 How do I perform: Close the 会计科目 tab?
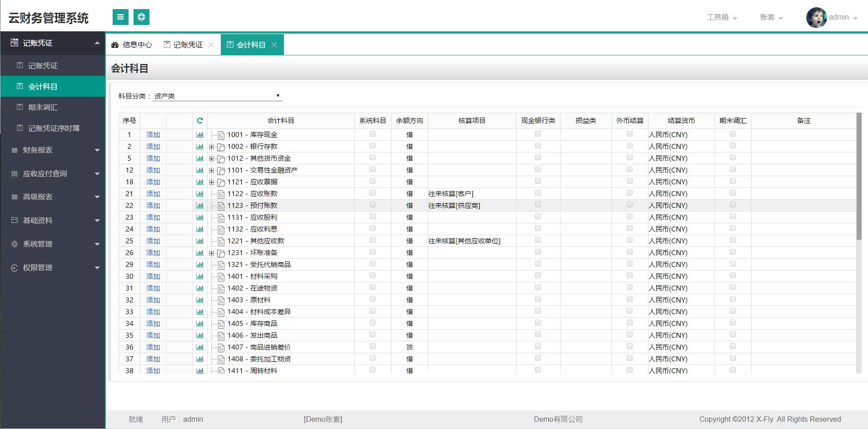coord(274,44)
